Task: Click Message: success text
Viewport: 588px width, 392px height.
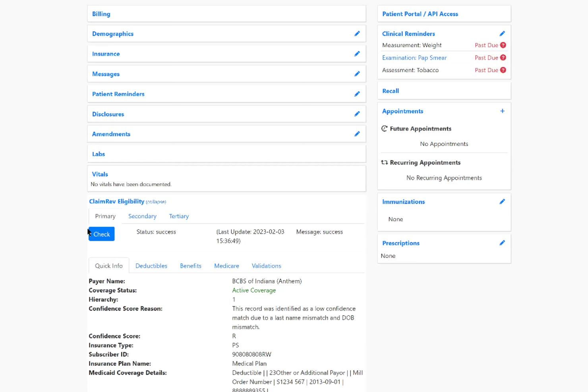Action: point(319,232)
